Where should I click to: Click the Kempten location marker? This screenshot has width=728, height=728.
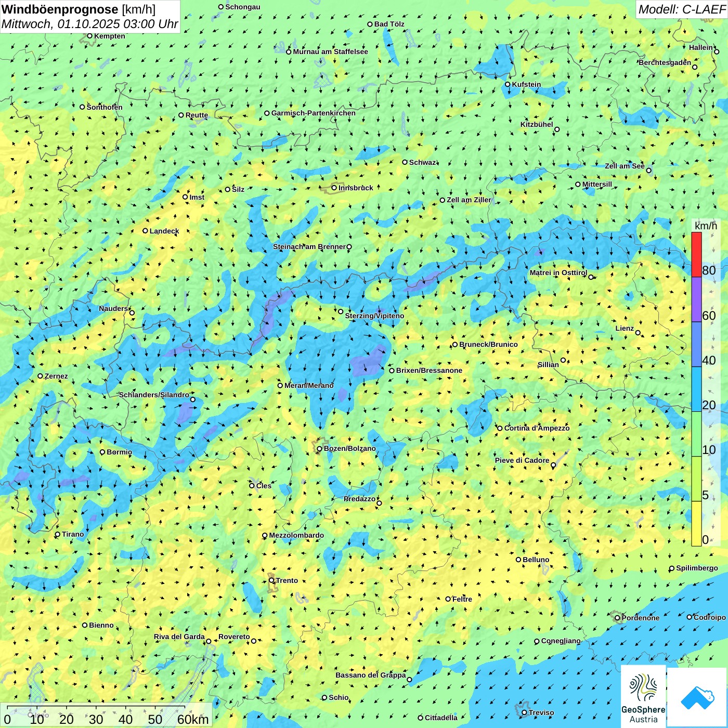[x=89, y=36]
